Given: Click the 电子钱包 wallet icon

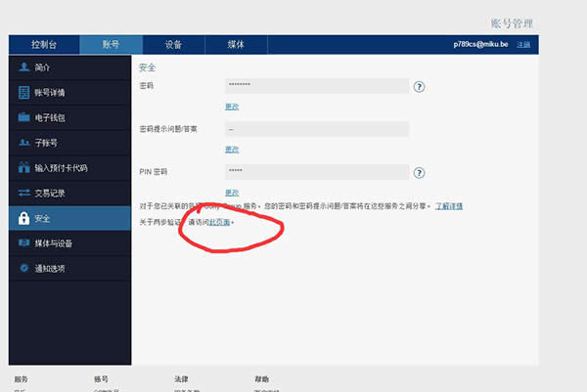Looking at the screenshot, I should click(x=23, y=117).
